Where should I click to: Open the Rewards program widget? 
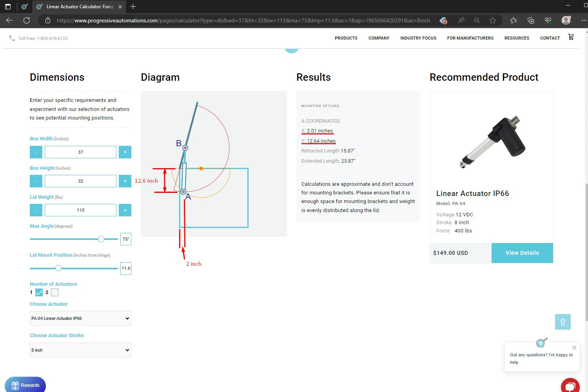pos(25,385)
